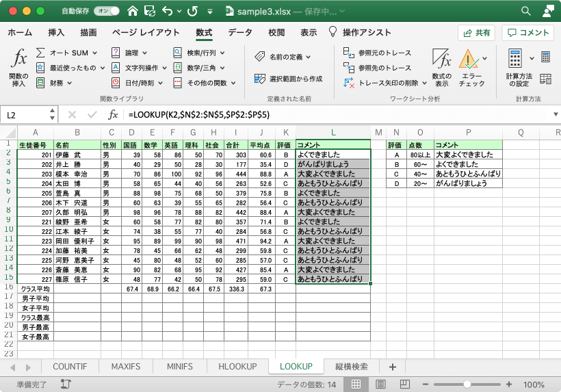This screenshot has height=392, width=561.
Task: Click the Share (共有) button
Action: pos(476,33)
